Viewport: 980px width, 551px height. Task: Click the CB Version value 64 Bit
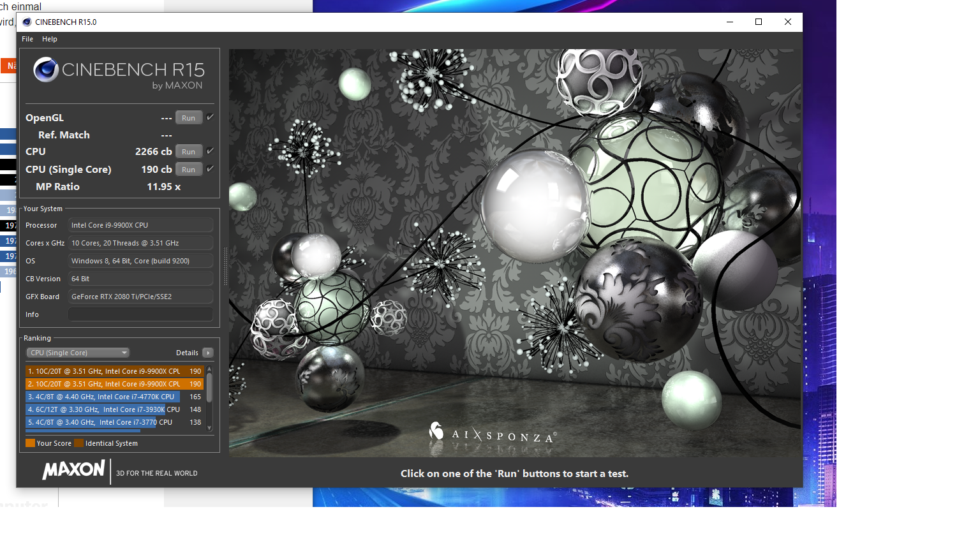click(x=140, y=279)
